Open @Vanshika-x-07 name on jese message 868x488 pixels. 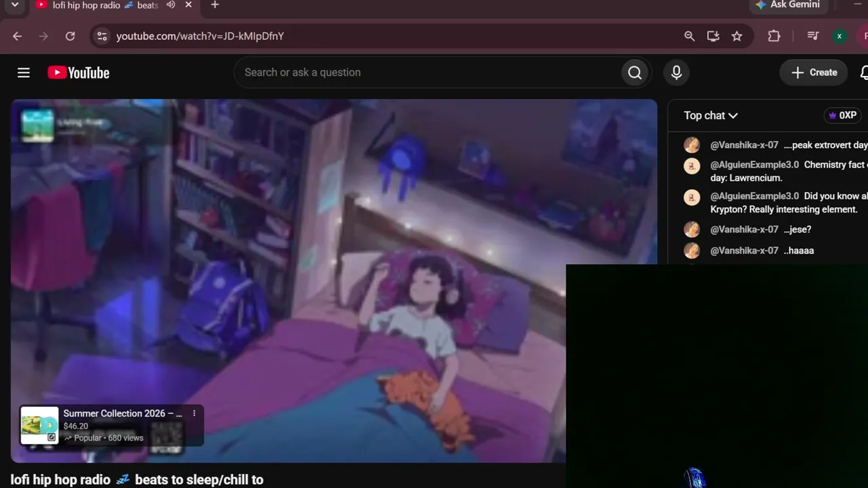coord(744,229)
